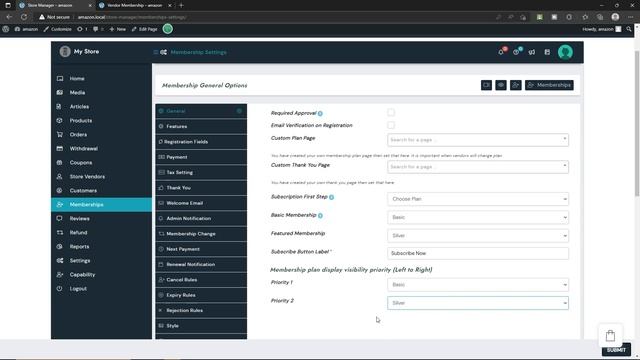
Task: Enable the Required Approval checkbox
Action: click(x=391, y=113)
